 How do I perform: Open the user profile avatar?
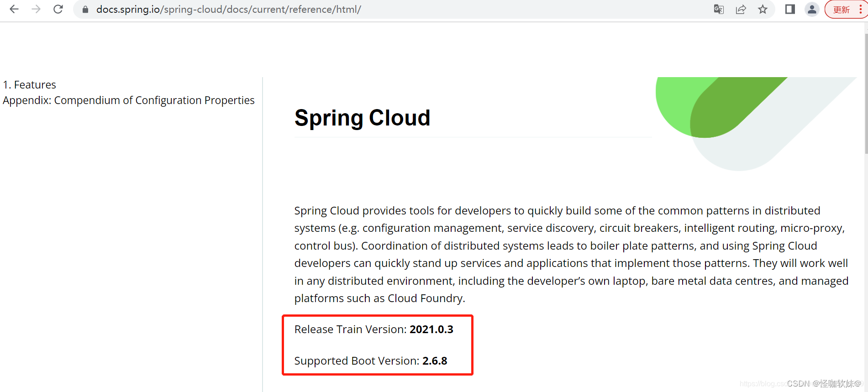[x=812, y=9]
